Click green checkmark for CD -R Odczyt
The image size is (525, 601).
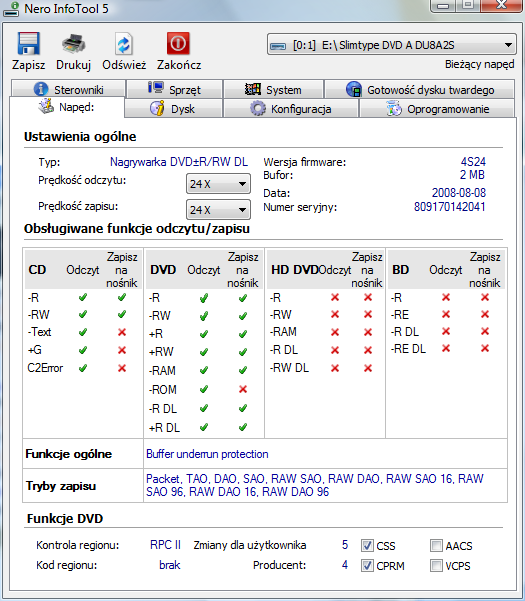[x=83, y=297]
